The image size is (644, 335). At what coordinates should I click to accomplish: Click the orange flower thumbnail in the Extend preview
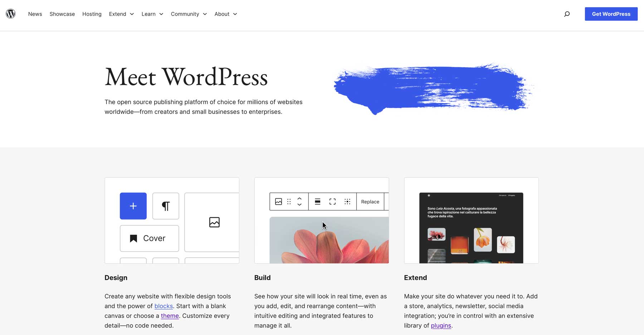483,240
